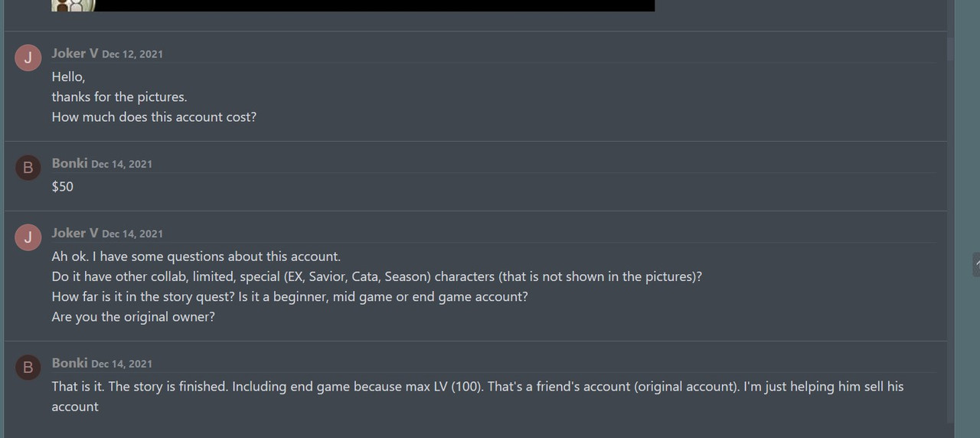Image resolution: width=980 pixels, height=438 pixels.
Task: Click the Dec 14 timestamp on Bonki's last reply
Action: point(122,364)
